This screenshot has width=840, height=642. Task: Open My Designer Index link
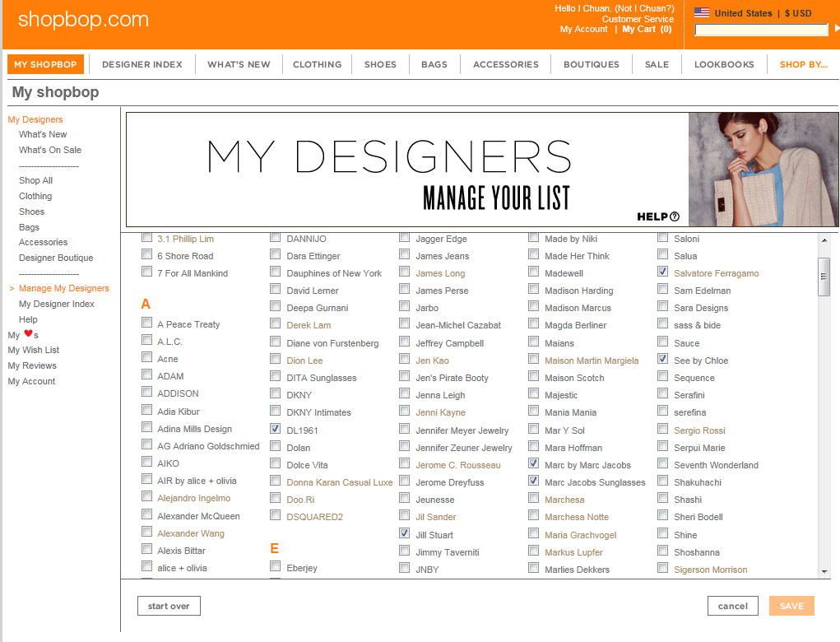tap(57, 304)
